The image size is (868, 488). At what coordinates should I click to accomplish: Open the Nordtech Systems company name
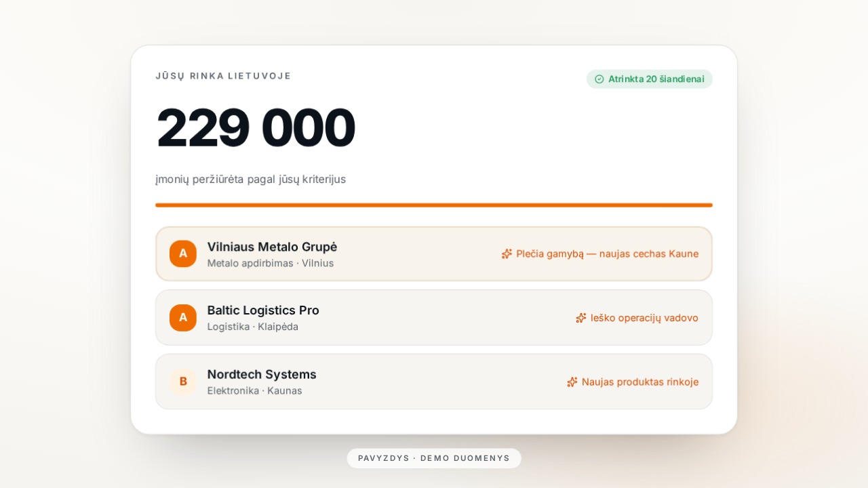pos(262,374)
